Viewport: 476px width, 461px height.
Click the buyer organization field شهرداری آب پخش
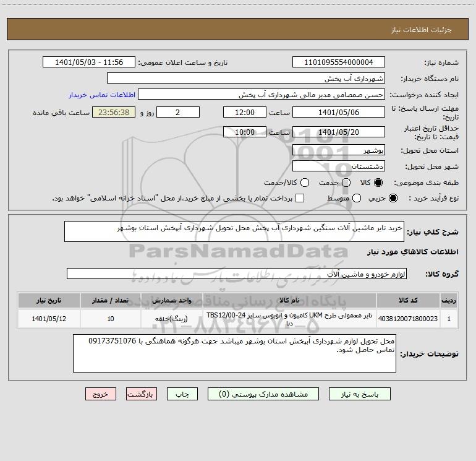[246, 79]
